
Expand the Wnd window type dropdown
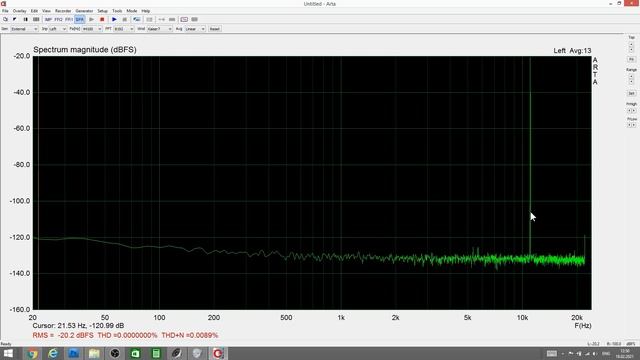click(x=160, y=29)
